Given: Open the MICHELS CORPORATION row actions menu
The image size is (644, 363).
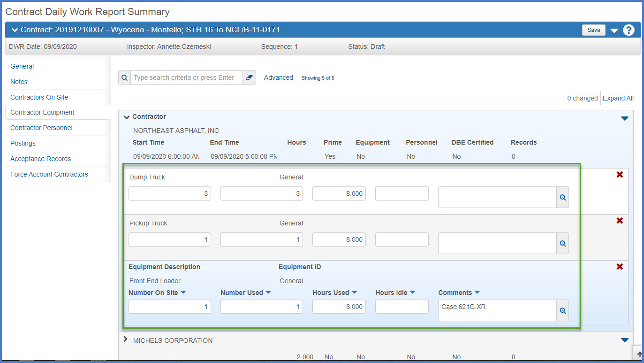Looking at the screenshot, I should 624,340.
